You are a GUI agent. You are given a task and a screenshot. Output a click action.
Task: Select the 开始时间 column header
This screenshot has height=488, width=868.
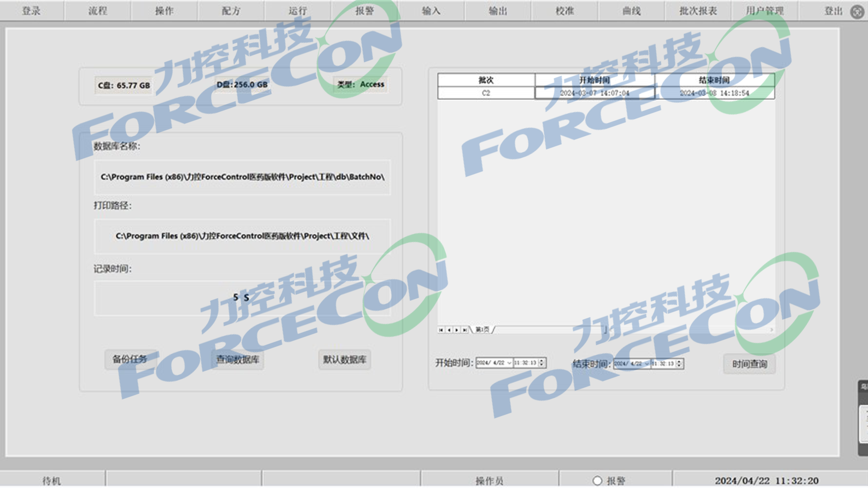595,80
